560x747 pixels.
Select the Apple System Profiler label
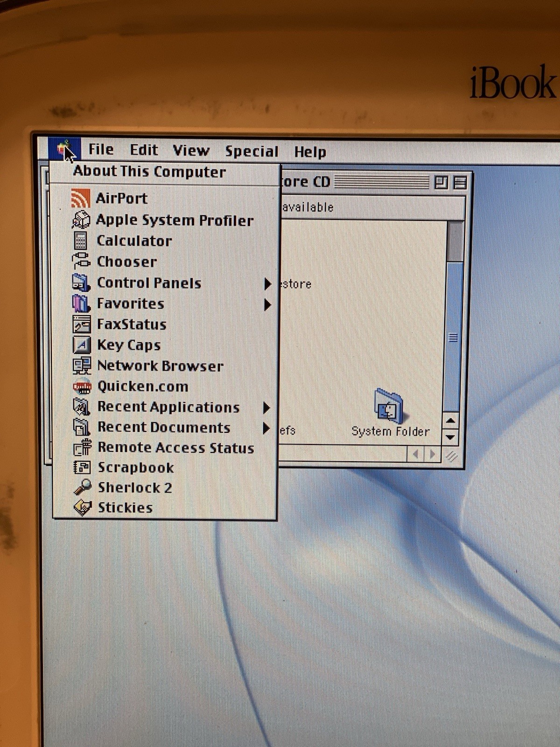point(175,220)
